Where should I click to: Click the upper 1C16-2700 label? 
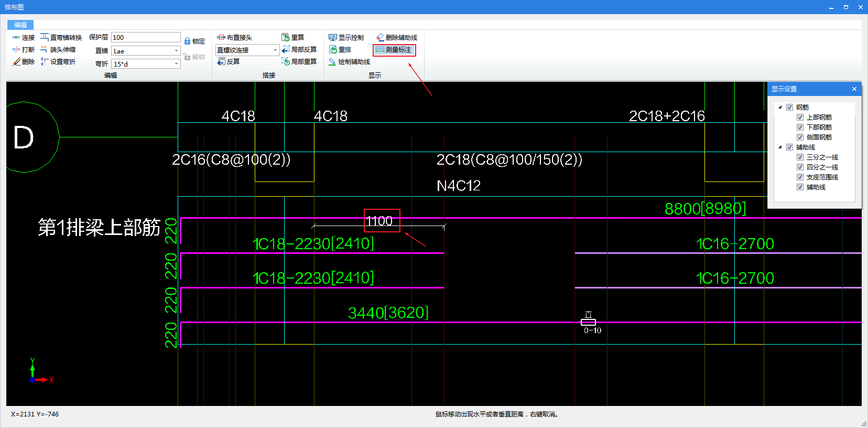[x=735, y=244]
